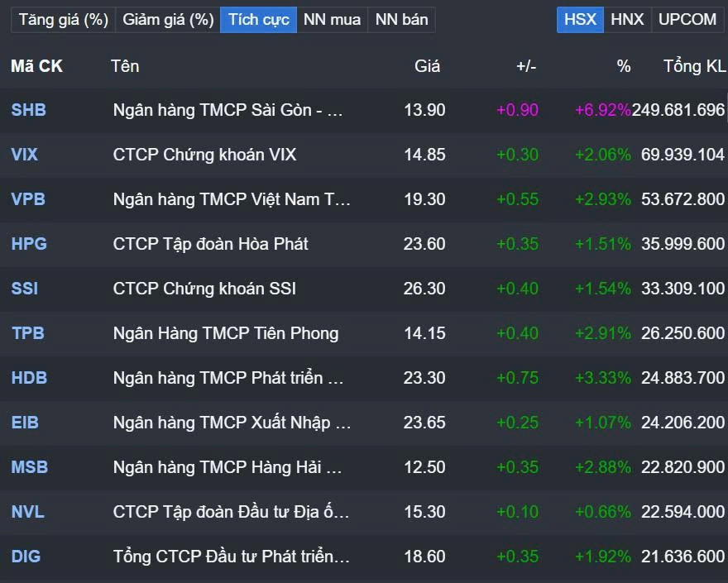The image size is (728, 583).
Task: Click EIB total volume 24.206.200
Action: [x=683, y=423]
